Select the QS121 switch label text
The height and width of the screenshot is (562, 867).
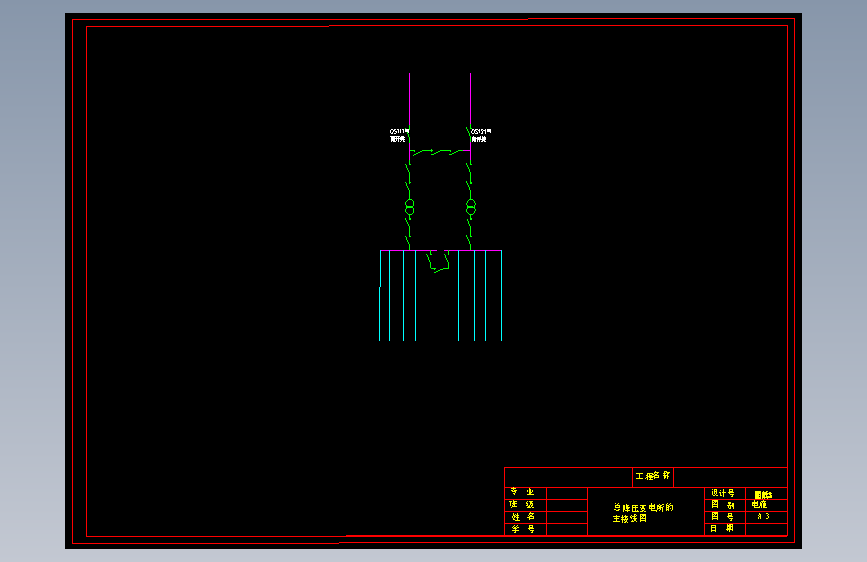click(480, 136)
